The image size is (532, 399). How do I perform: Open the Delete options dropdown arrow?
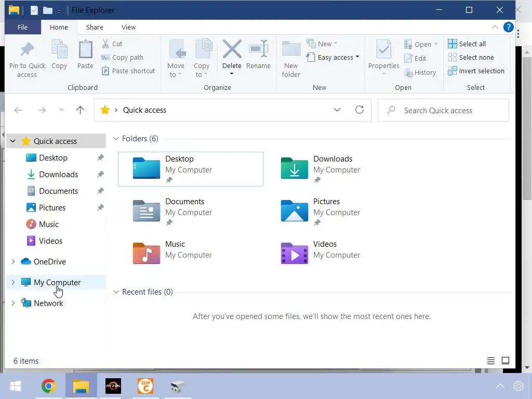[x=232, y=74]
